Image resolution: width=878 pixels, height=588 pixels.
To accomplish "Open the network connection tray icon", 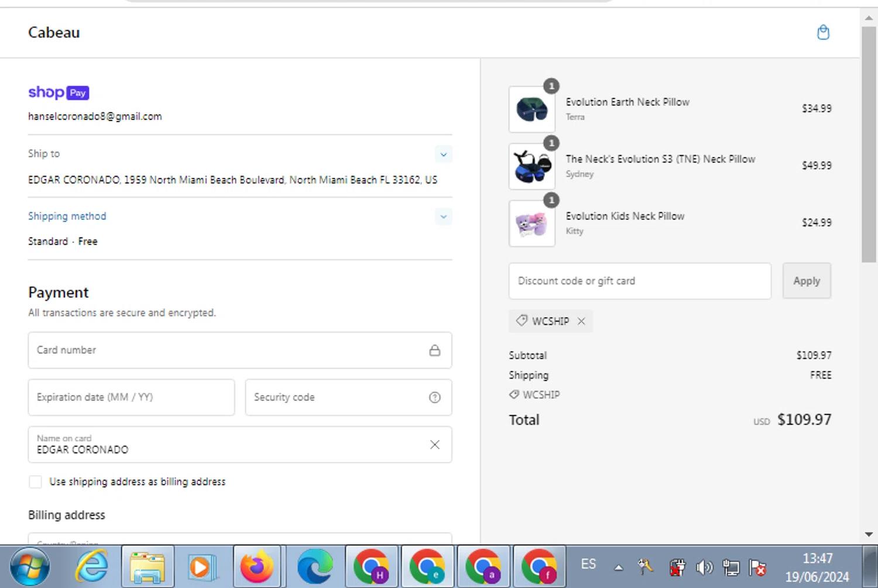I will pyautogui.click(x=730, y=567).
